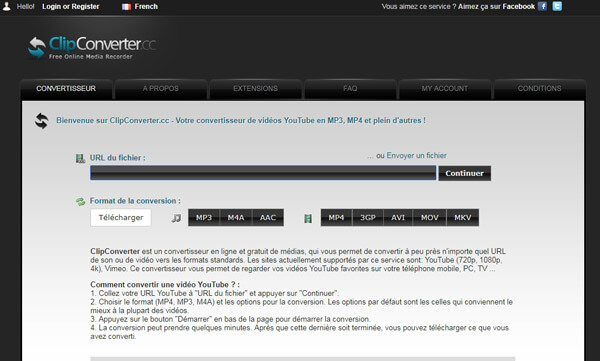The width and height of the screenshot is (600, 361).
Task: Go to the FAQ tab
Action: [x=350, y=89]
